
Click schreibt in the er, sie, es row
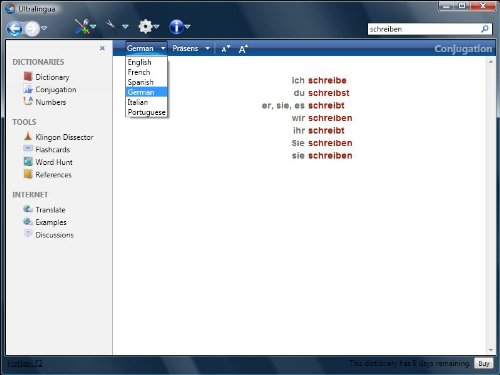click(x=326, y=106)
